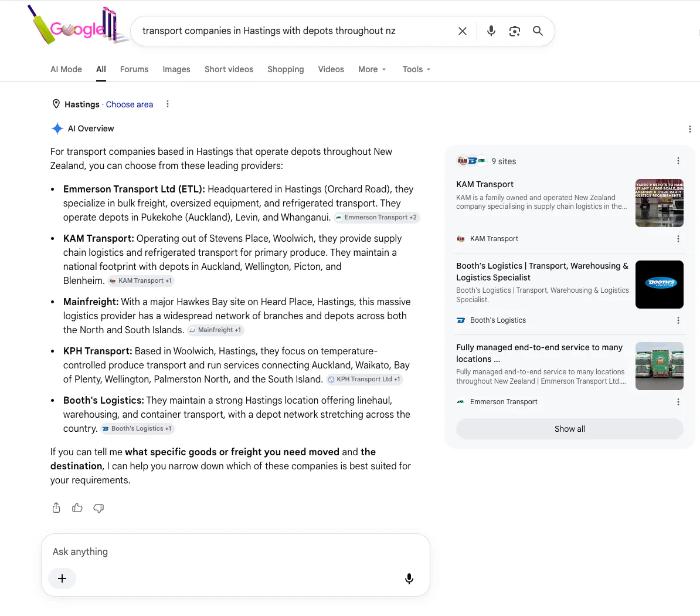
Task: Share the AI Overview using the share icon
Action: 56,508
